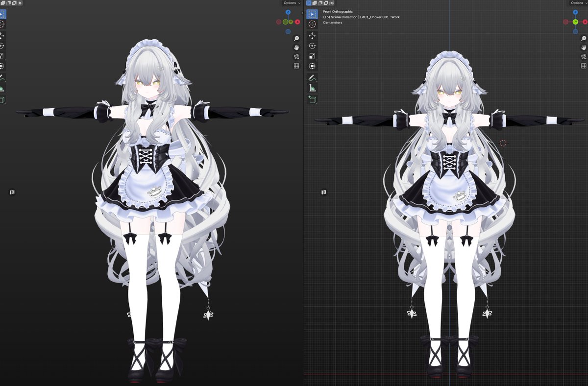Click the "LdC1_Choker.001 : Work" object text
588x386 pixels.
(380, 17)
